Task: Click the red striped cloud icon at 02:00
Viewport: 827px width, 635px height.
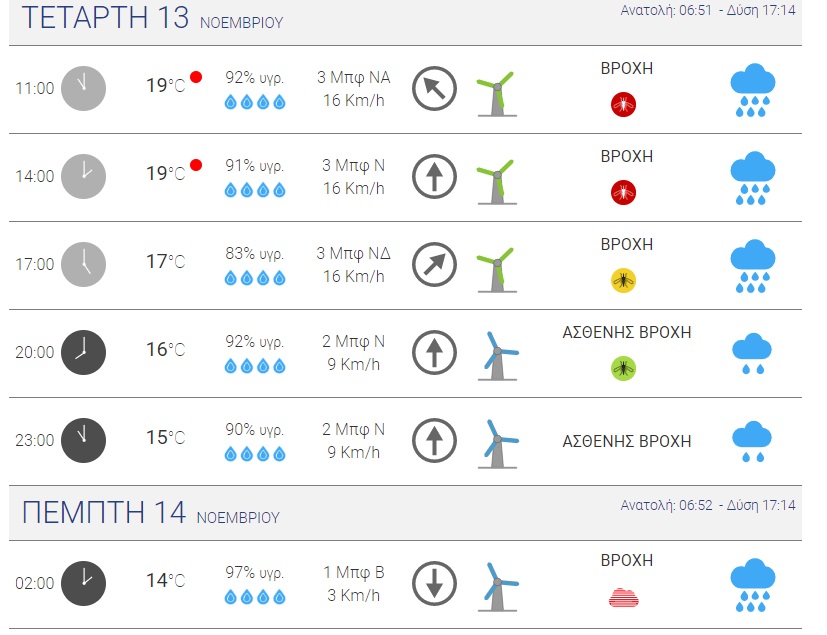Action: 624,597
